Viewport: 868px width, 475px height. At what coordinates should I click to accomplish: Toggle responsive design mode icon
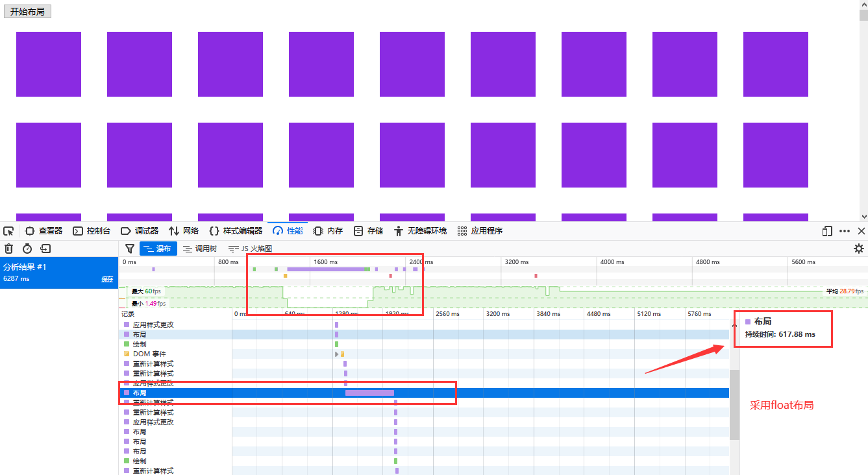(827, 231)
